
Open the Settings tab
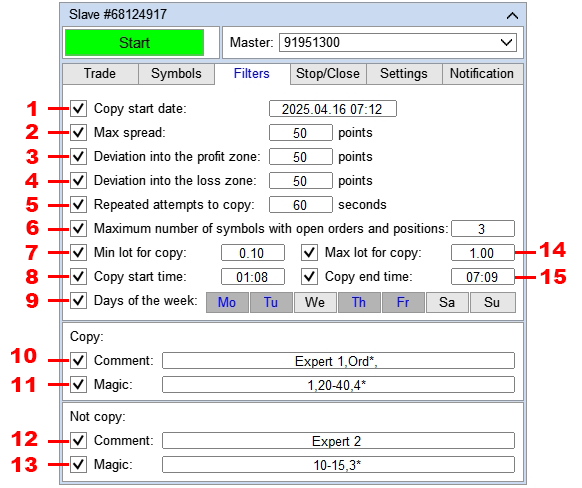(404, 73)
